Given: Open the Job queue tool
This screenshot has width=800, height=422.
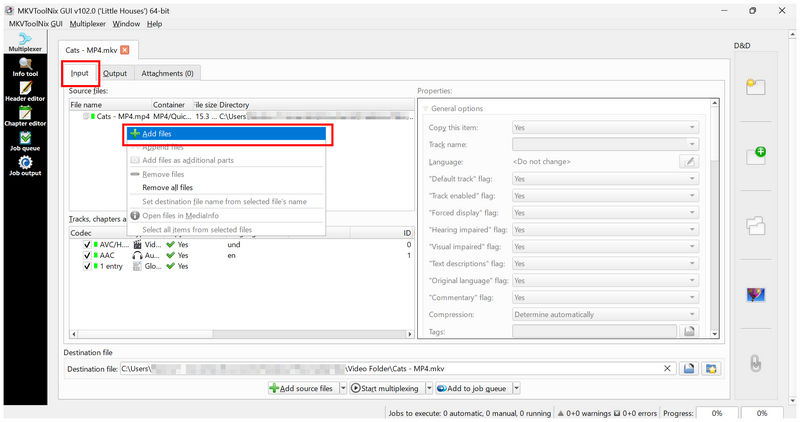Looking at the screenshot, I should tap(25, 141).
